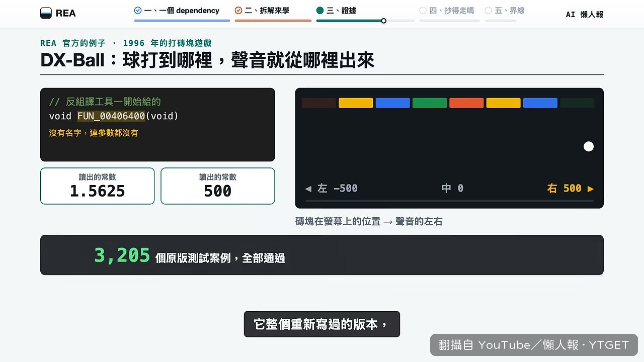Image resolution: width=644 pixels, height=362 pixels.
Task: Click the highlighted 右 500 pan label
Action: coord(571,188)
